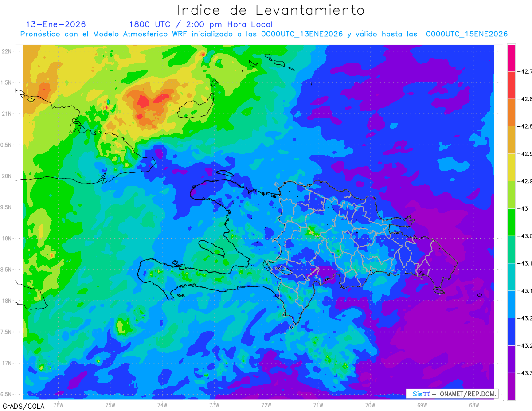This screenshot has height=411, width=532.
Task: Click the '69W' longitude label
Action: (422, 404)
